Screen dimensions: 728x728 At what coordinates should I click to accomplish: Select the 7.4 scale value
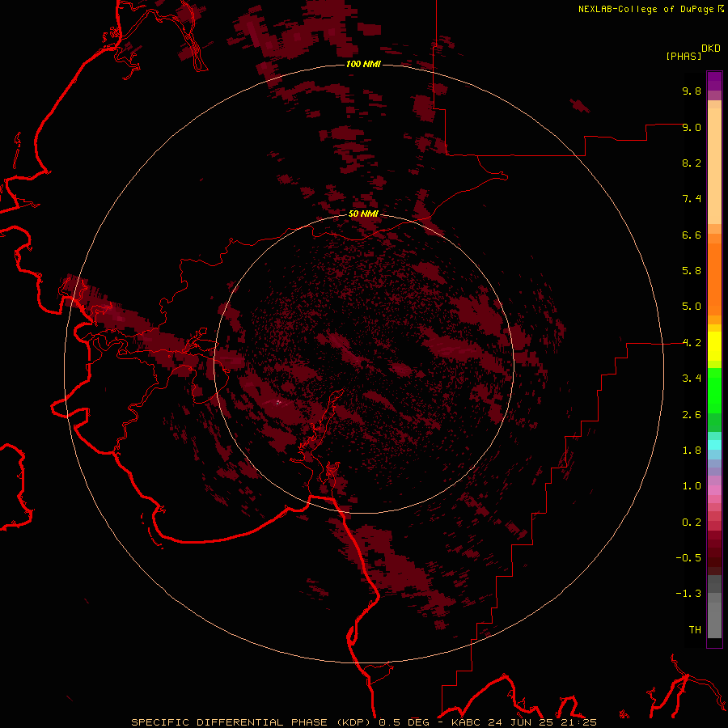692,199
